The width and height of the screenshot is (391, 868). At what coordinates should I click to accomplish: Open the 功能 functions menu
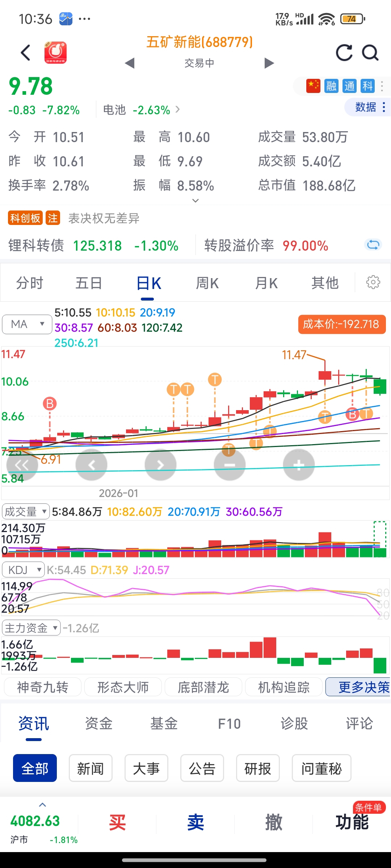[352, 823]
